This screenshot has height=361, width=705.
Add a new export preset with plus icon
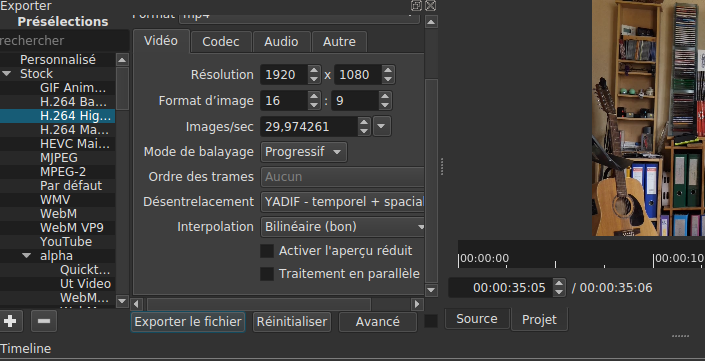click(x=10, y=321)
